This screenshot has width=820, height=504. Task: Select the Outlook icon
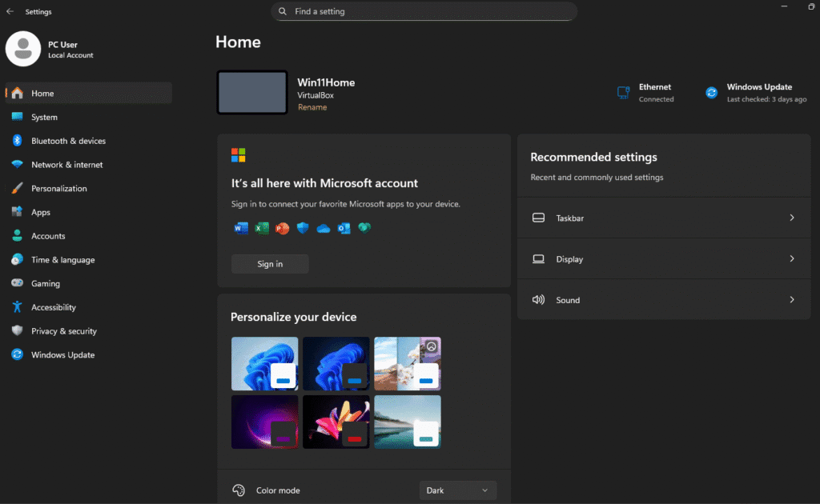click(344, 228)
